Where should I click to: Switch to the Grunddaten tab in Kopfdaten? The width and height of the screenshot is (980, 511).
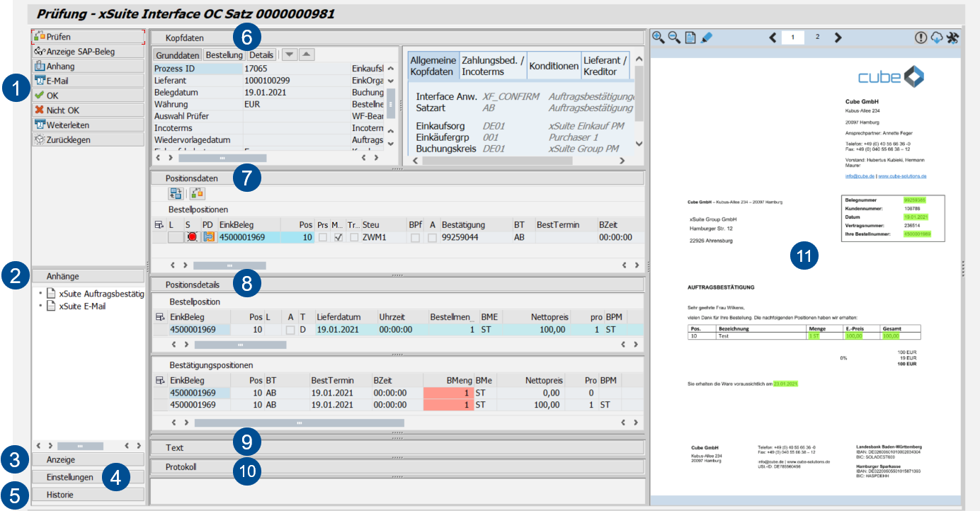(177, 54)
